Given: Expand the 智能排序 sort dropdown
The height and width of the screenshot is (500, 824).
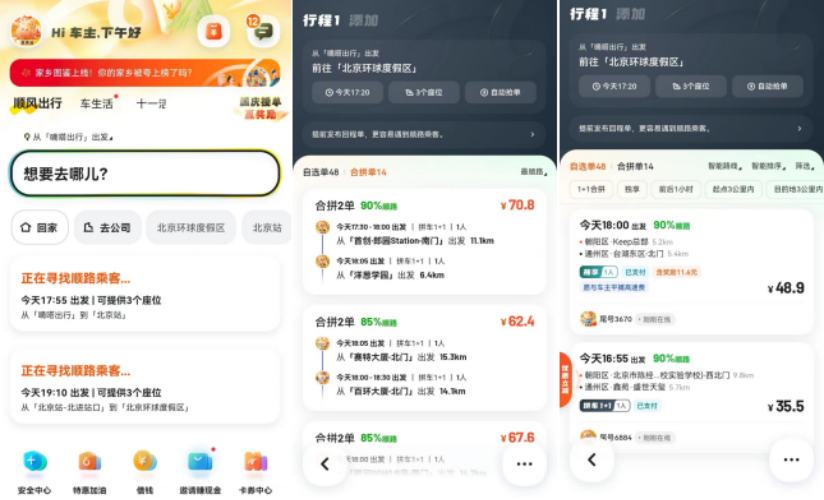Looking at the screenshot, I should tap(768, 166).
